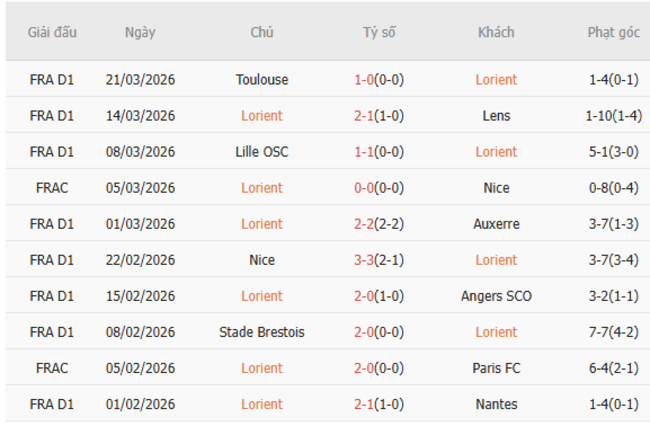The image size is (650, 426).
Task: Click the Angers SCO team name
Action: click(x=496, y=296)
